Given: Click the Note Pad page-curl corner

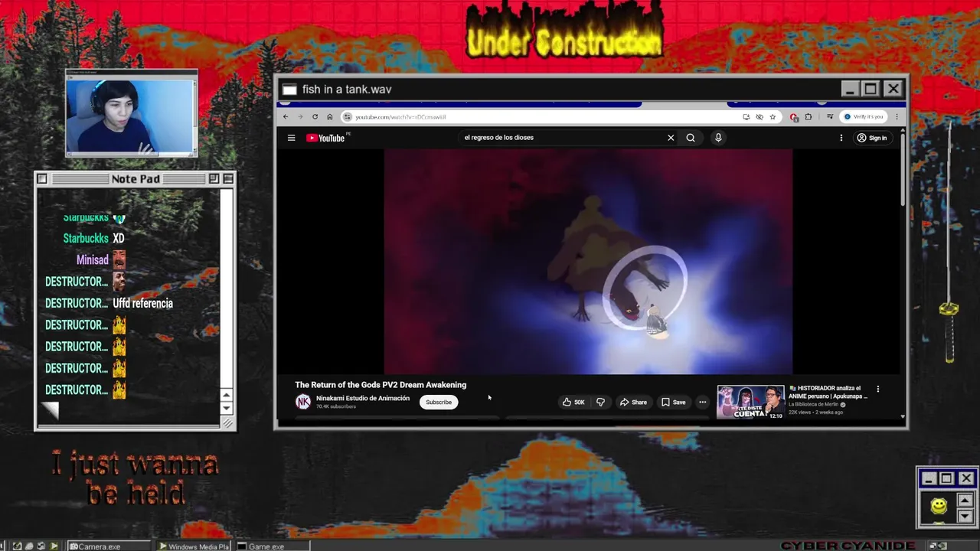Looking at the screenshot, I should (50, 411).
